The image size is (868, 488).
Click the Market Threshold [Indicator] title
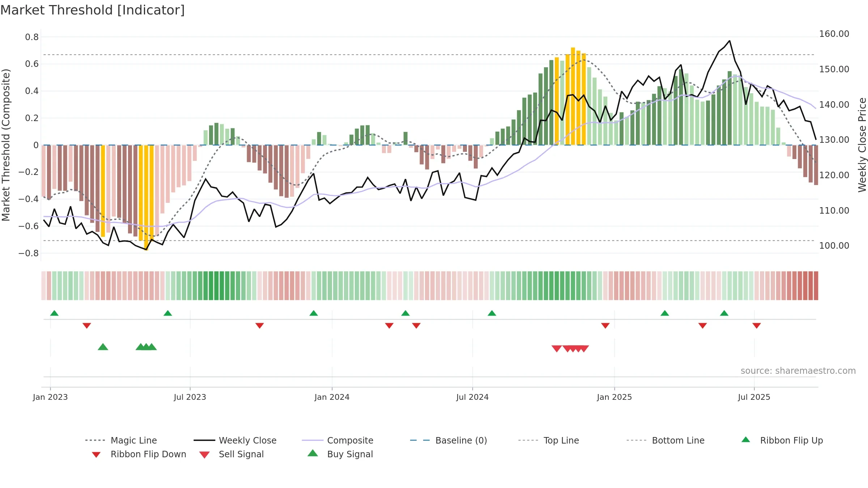(x=93, y=10)
